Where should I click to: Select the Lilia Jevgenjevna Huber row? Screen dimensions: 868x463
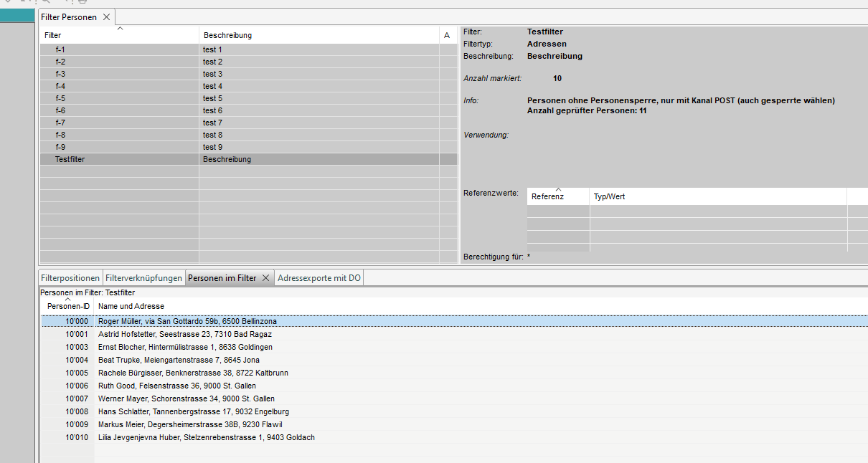coord(206,437)
